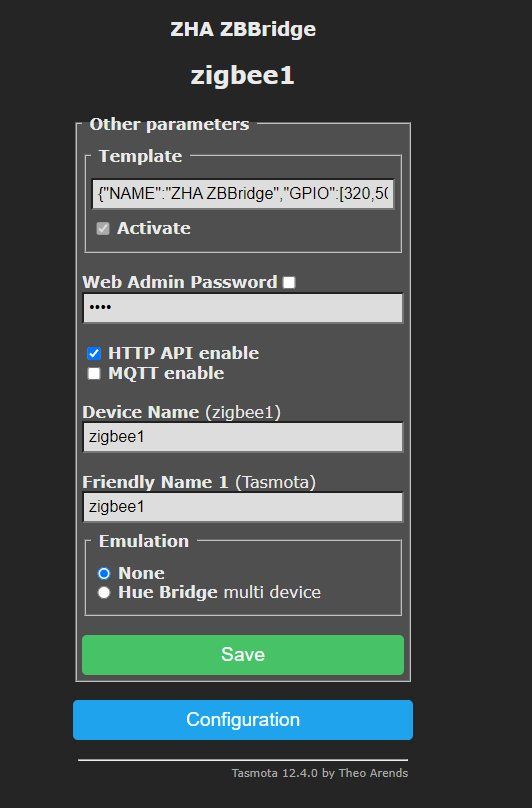Viewport: 532px width, 808px height.
Task: Click the ZHA ZBBridge heading text
Action: coord(243,29)
